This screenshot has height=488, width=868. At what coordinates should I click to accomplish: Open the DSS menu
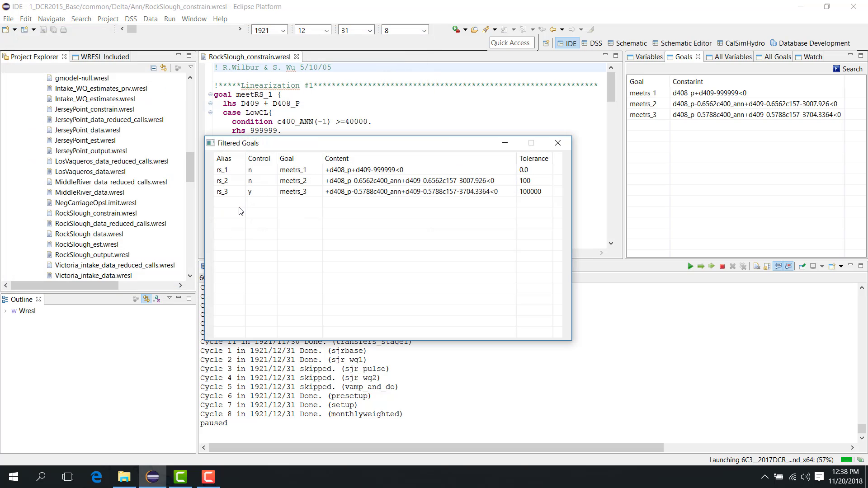click(x=131, y=19)
